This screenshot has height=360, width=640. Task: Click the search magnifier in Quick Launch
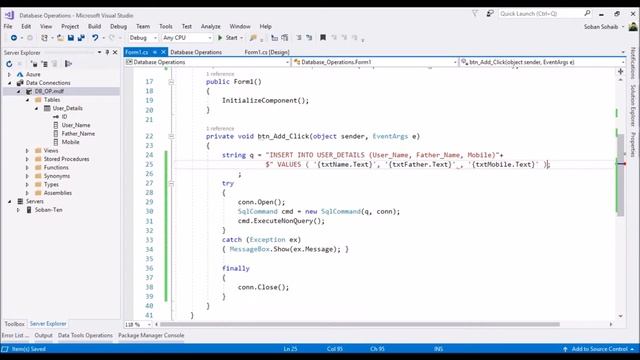587,13
